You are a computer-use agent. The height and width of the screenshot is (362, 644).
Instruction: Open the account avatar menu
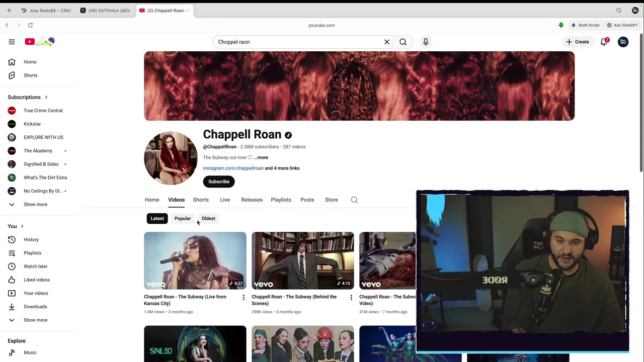pyautogui.click(x=623, y=42)
